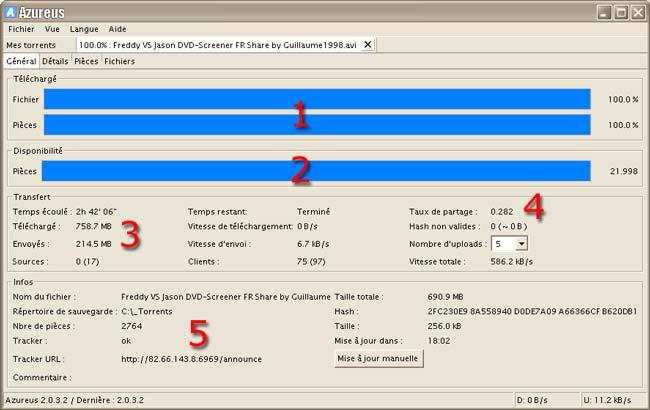
Task: Click the status bar download speed D: 0 B/s
Action: 532,400
